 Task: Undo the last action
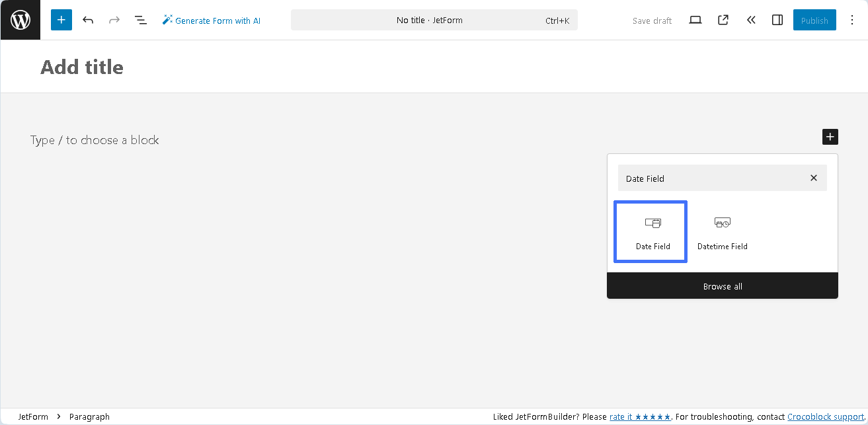tap(88, 20)
